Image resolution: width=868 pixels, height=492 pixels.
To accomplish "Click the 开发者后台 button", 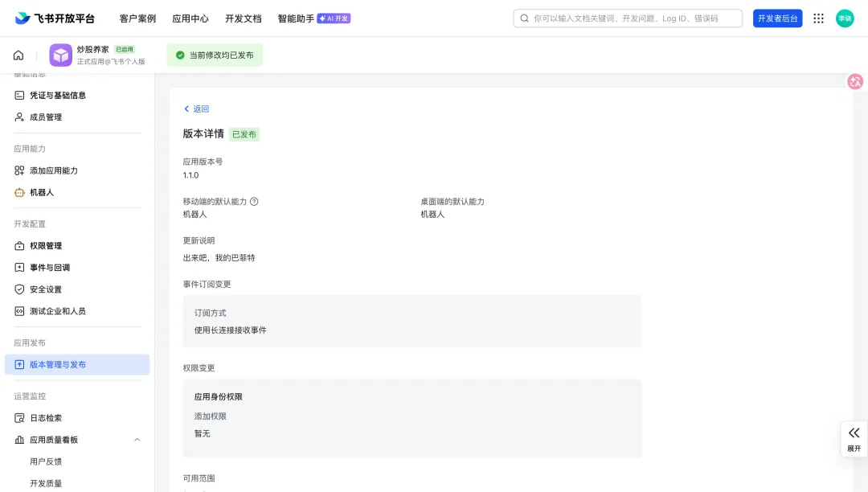I will point(777,18).
